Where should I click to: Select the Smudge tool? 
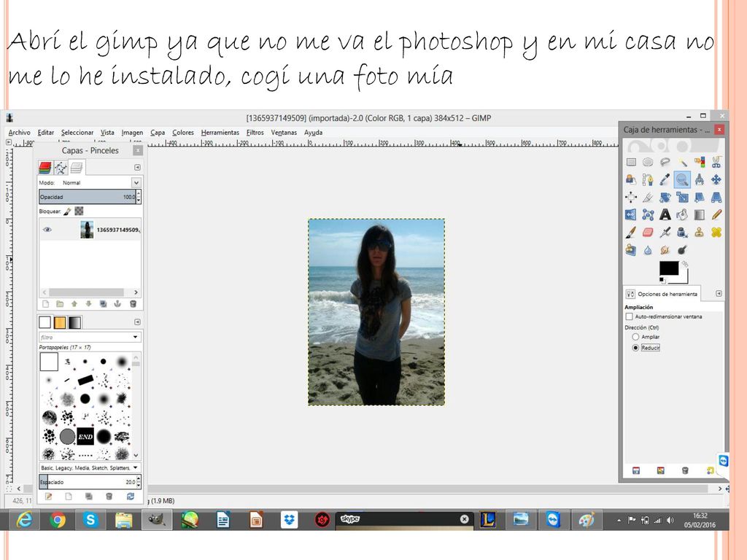coord(665,250)
